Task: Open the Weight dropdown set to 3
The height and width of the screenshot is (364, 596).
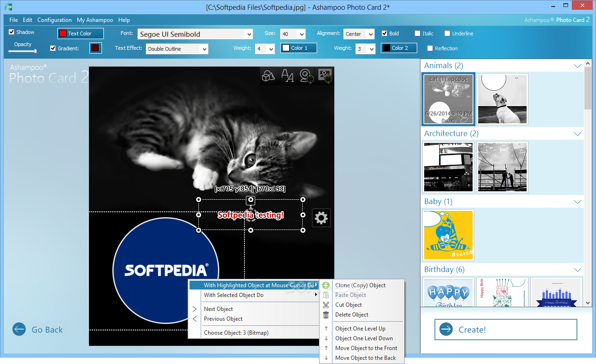Action: (366, 49)
